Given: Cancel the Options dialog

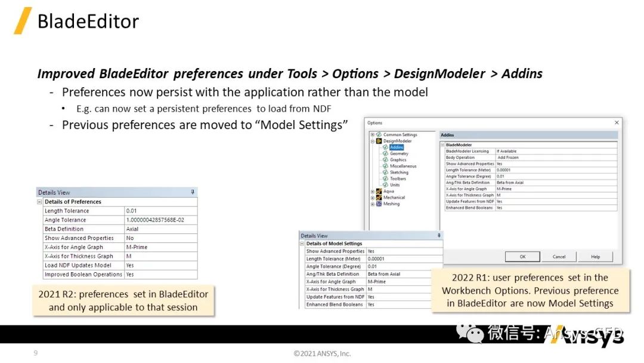Looking at the screenshot, I should pos(559,257).
